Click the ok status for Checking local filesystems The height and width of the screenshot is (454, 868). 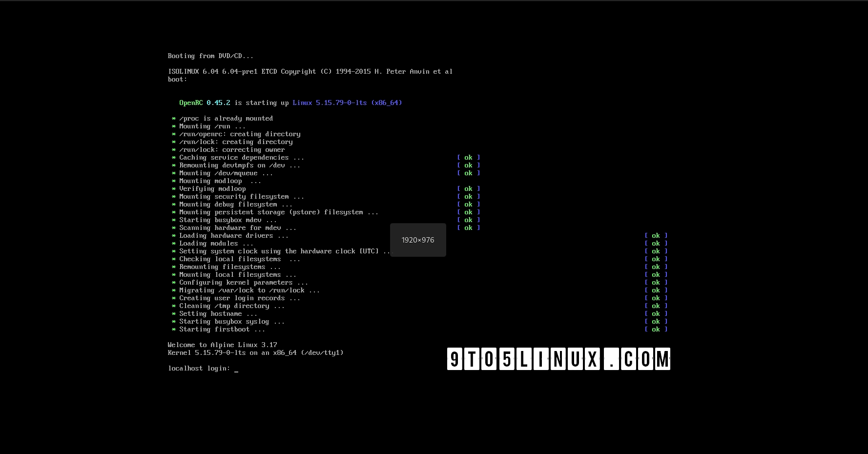pos(656,259)
